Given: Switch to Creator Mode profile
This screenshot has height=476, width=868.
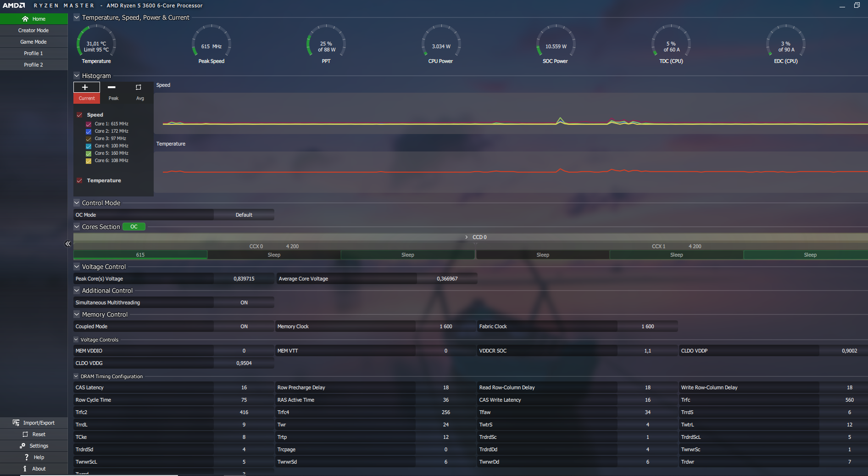Looking at the screenshot, I should pyautogui.click(x=33, y=30).
